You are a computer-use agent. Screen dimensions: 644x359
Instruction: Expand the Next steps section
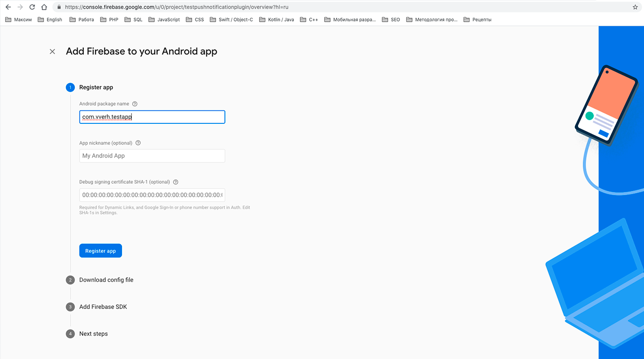pos(94,334)
